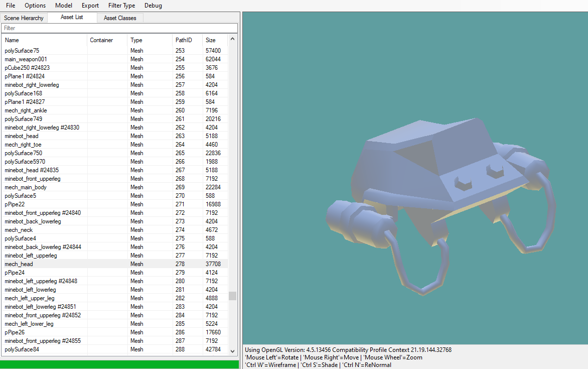Select the polySurface5970 row
This screenshot has height=369, width=588.
click(x=115, y=162)
